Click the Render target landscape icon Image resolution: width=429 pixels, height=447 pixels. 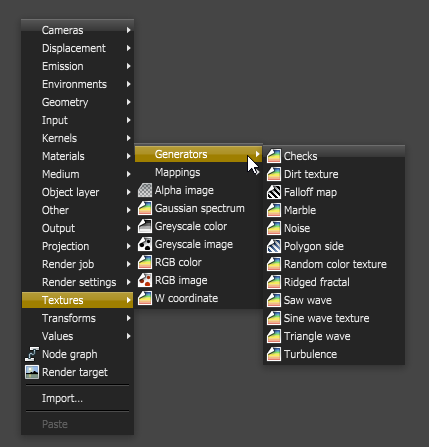pyautogui.click(x=32, y=372)
